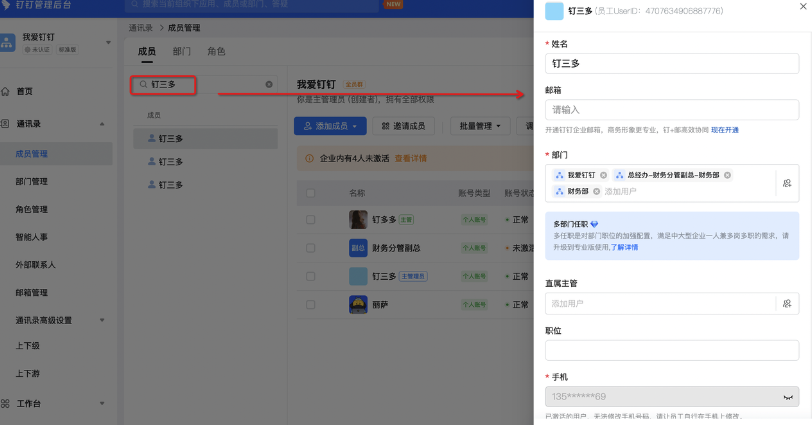
Task: Click 查看详情 link in inactive notice
Action: 411,158
